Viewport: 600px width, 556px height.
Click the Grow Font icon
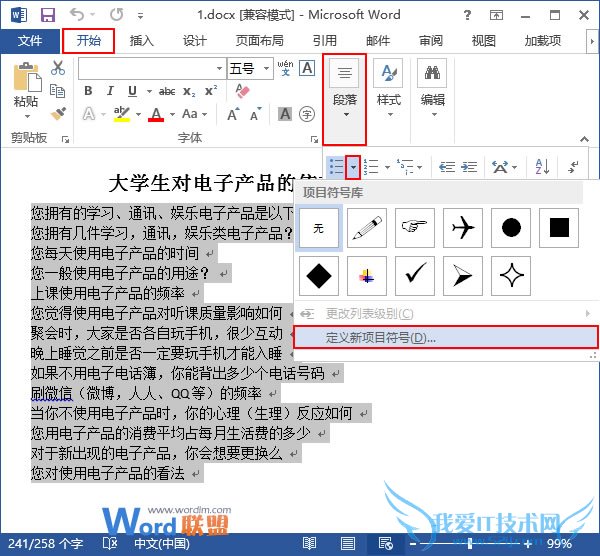233,114
